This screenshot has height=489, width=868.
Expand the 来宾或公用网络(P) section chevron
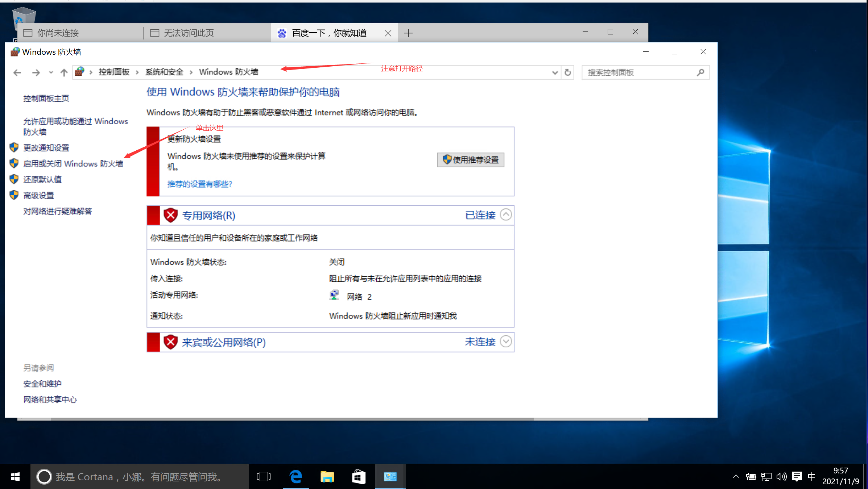(x=506, y=341)
